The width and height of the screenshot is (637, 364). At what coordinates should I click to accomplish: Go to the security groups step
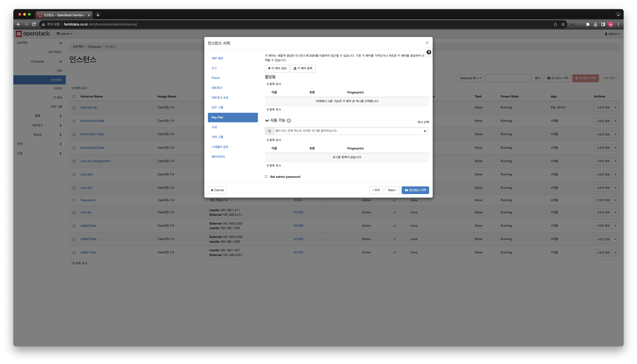(x=217, y=107)
